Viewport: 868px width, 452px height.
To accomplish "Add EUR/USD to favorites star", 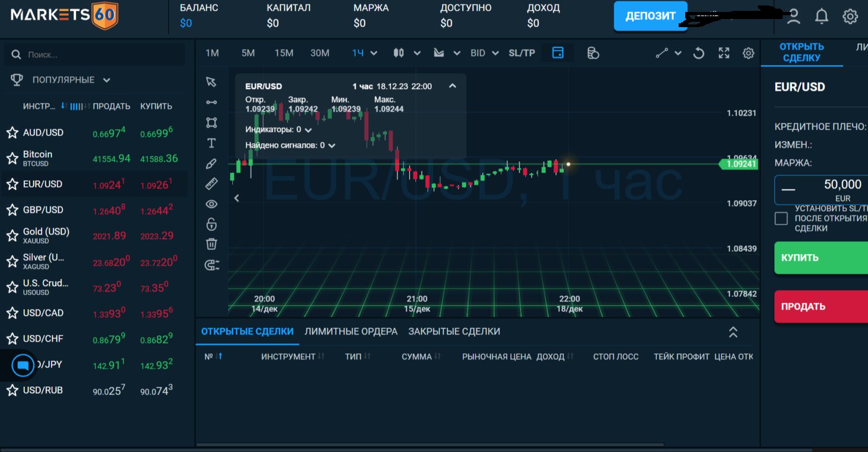I will (x=12, y=184).
